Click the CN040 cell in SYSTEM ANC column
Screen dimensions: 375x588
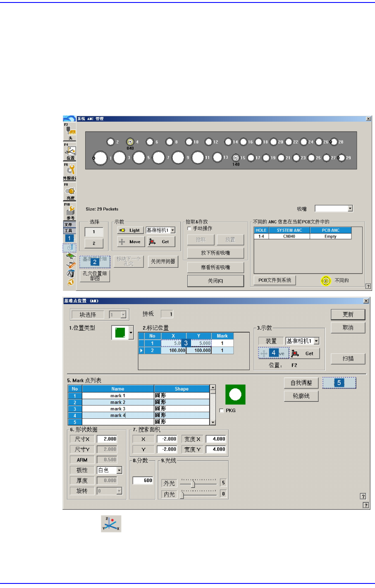[x=289, y=237]
